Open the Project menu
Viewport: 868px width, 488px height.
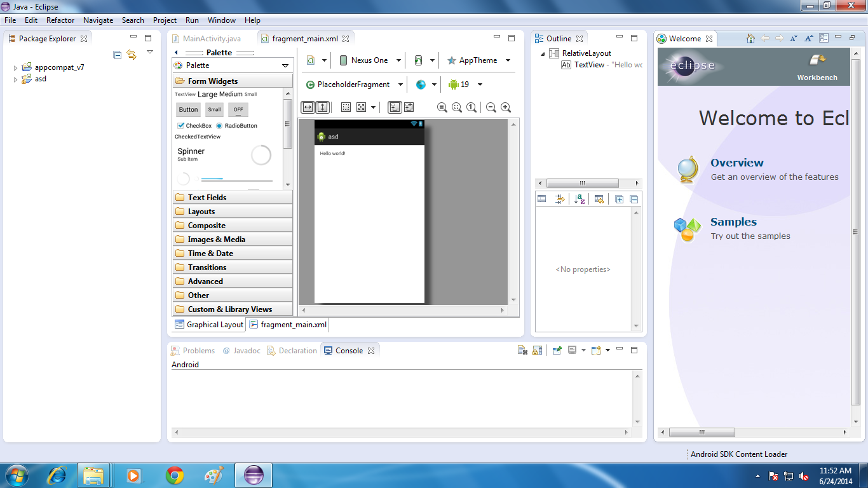[x=165, y=20]
